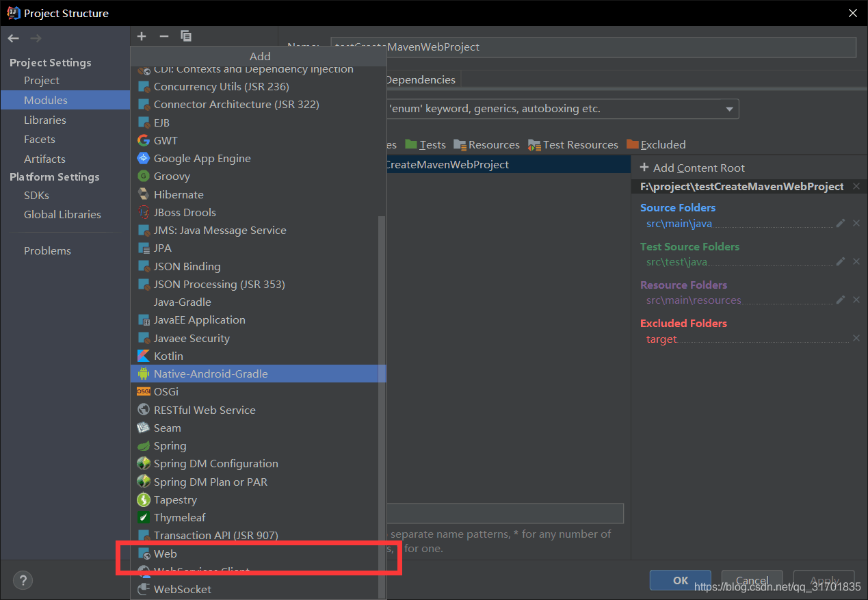Click Add Content Root
Viewport: 868px width, 600px height.
coord(692,168)
